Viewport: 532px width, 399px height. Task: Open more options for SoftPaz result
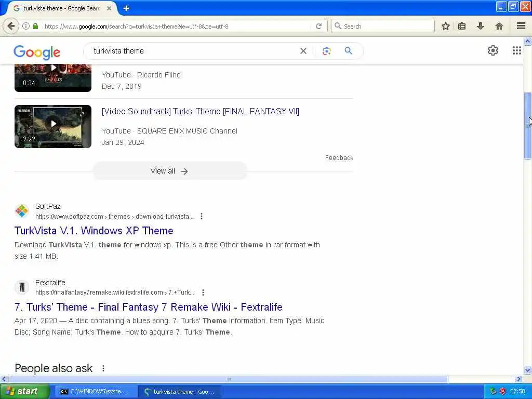pos(202,216)
